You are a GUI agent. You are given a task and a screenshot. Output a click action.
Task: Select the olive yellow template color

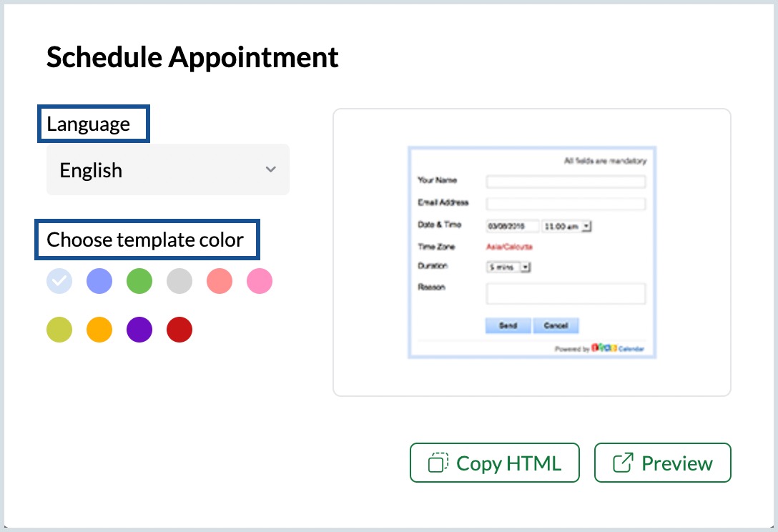point(59,330)
